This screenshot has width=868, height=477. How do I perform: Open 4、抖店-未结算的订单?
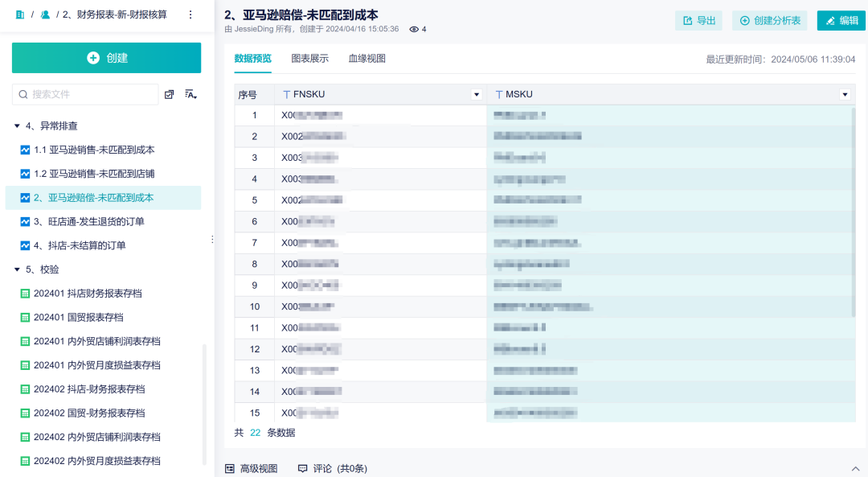pyautogui.click(x=80, y=245)
